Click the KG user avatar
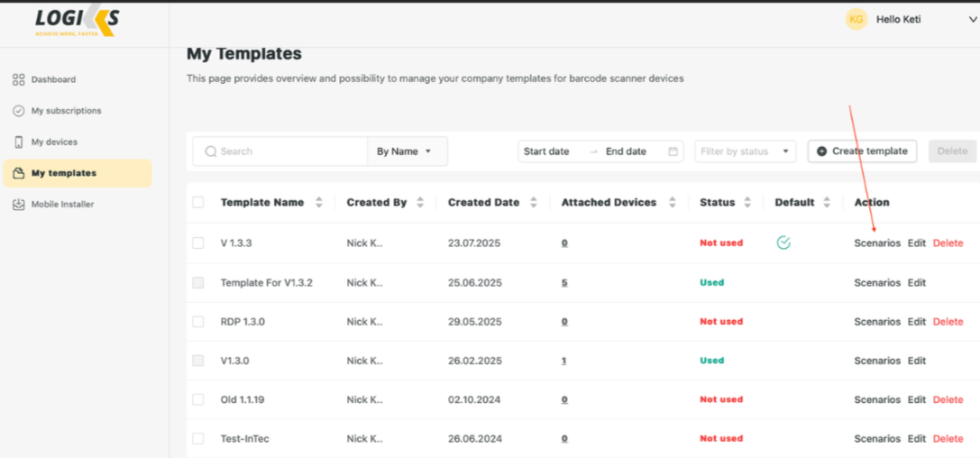The width and height of the screenshot is (980, 458). (856, 19)
